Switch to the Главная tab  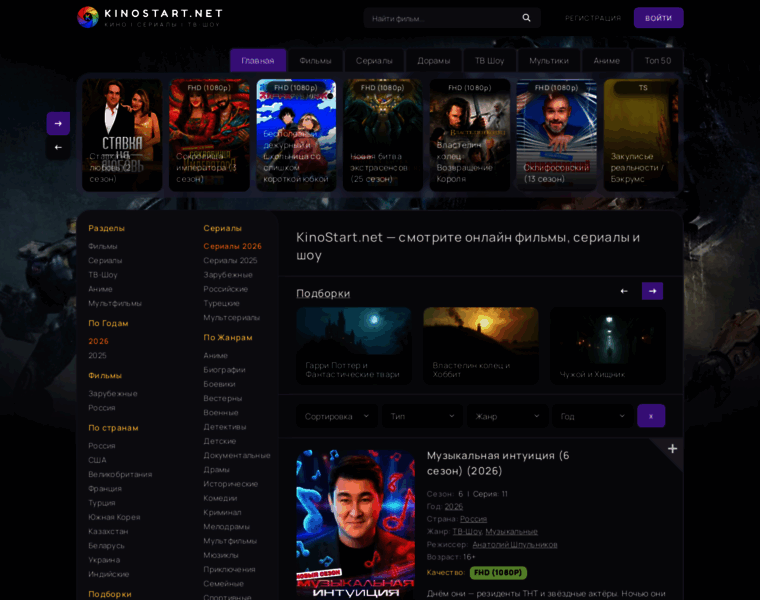click(x=258, y=61)
